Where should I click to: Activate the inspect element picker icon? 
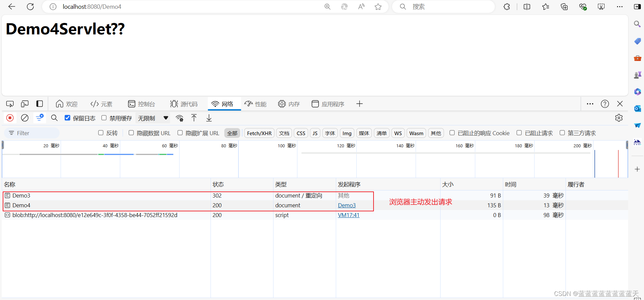pyautogui.click(x=10, y=104)
